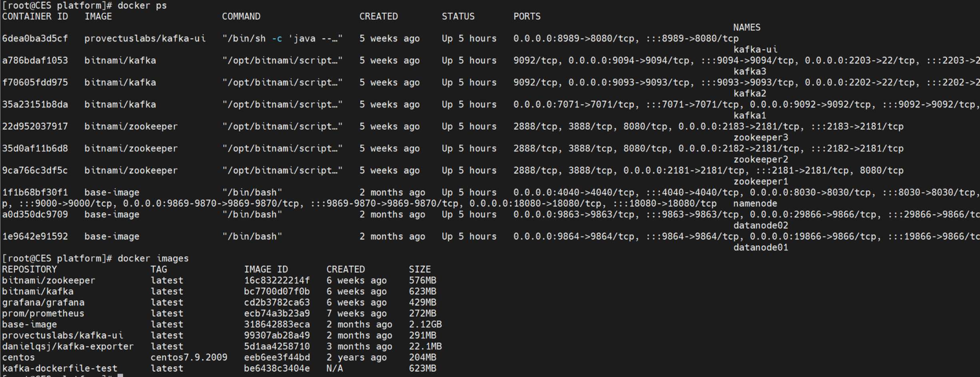
Task: Select the grafana/grafana repository entry
Action: click(x=43, y=302)
